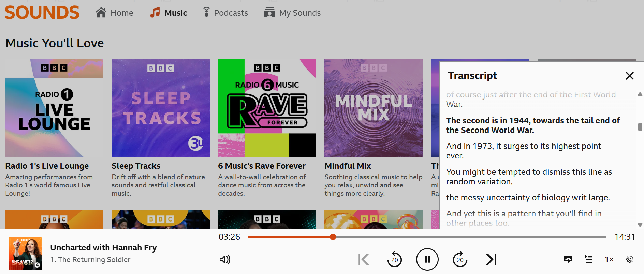Click the elapsed time 03:26
This screenshot has width=644, height=274.
pos(229,237)
